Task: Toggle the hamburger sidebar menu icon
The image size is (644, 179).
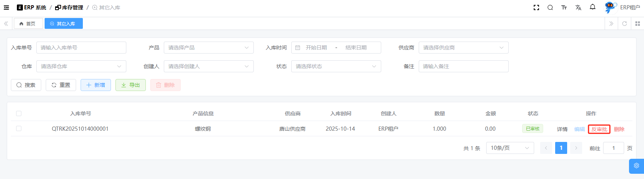Action: (6, 7)
